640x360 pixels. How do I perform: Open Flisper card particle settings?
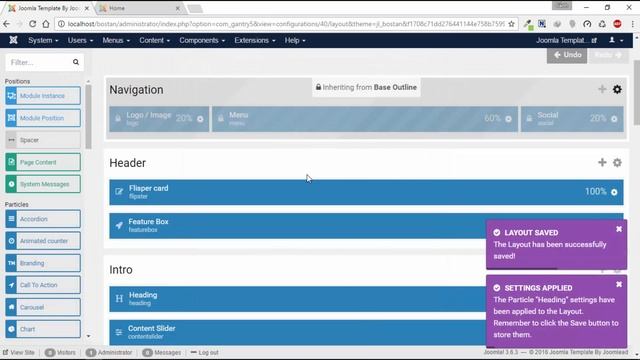pos(614,192)
